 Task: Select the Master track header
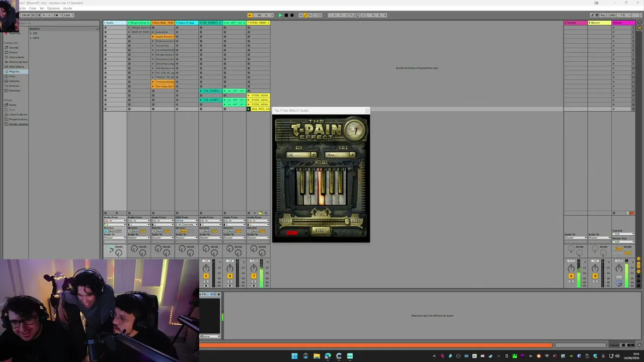(623, 23)
